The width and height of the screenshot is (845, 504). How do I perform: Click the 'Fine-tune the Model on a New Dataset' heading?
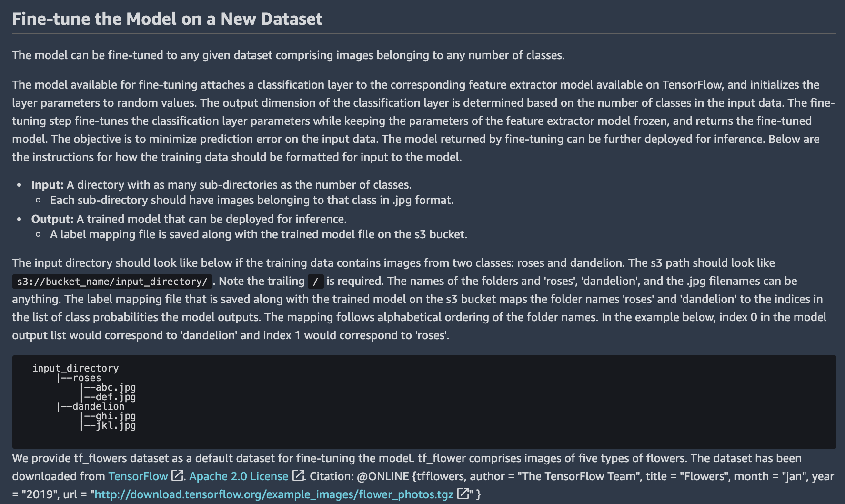pos(167,19)
